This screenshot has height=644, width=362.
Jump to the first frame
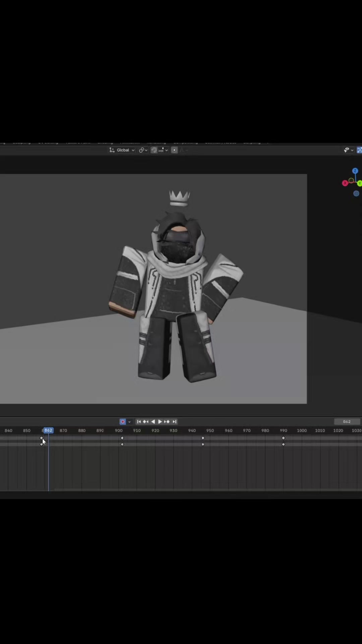(x=139, y=422)
